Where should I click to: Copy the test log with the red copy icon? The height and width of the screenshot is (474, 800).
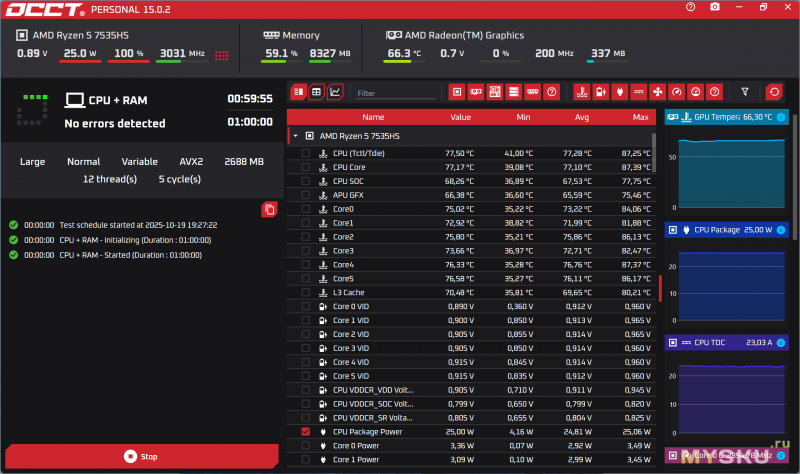click(x=268, y=209)
